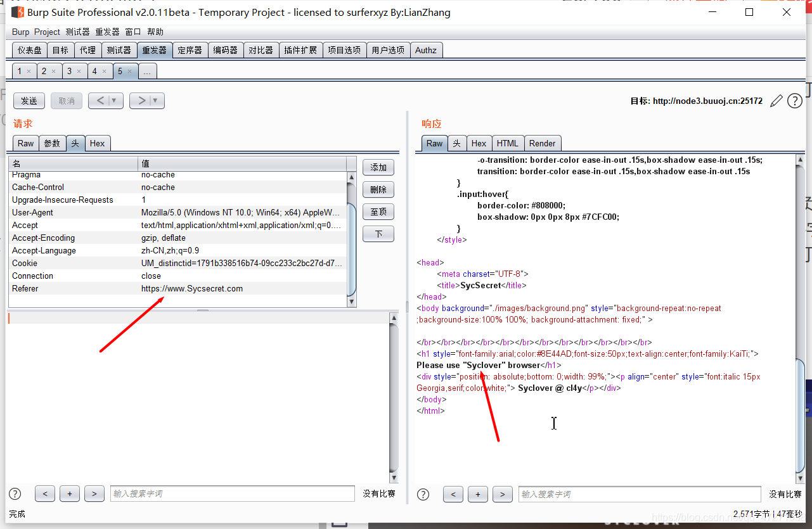Go to previous response search match
The image size is (812, 529).
[453, 494]
